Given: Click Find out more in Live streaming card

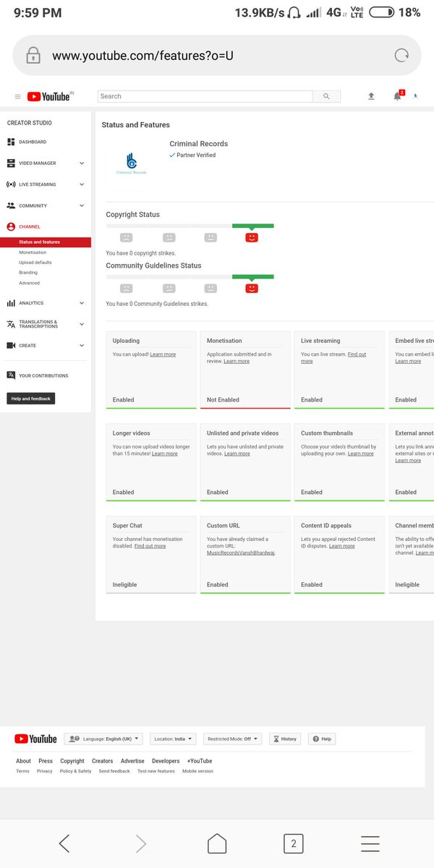Looking at the screenshot, I should click(333, 357).
